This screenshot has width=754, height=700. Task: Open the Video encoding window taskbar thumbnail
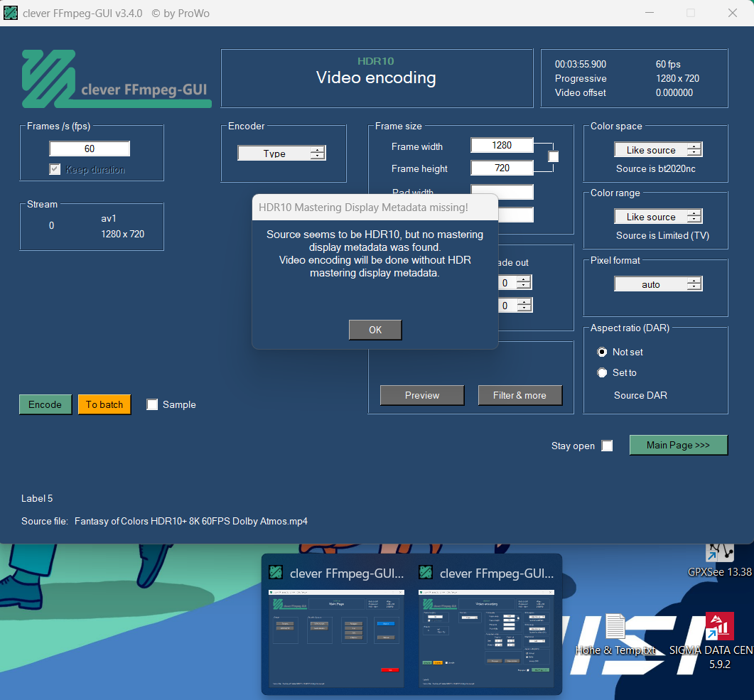pyautogui.click(x=486, y=637)
